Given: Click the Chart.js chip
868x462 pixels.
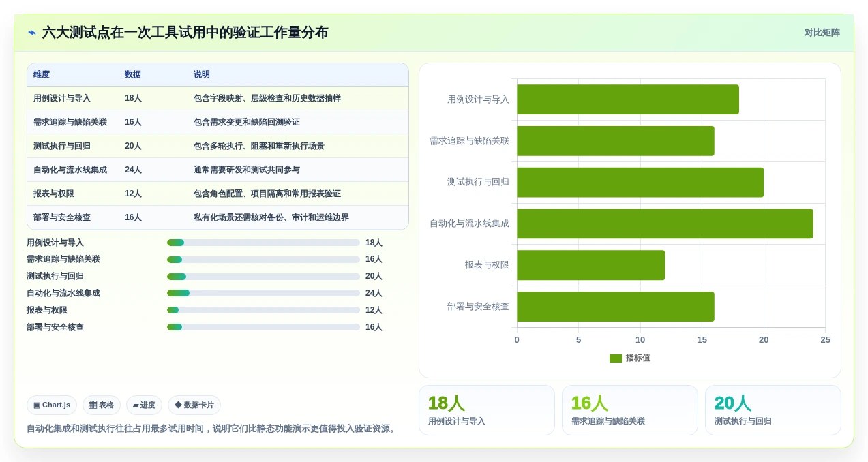Looking at the screenshot, I should (x=52, y=405).
